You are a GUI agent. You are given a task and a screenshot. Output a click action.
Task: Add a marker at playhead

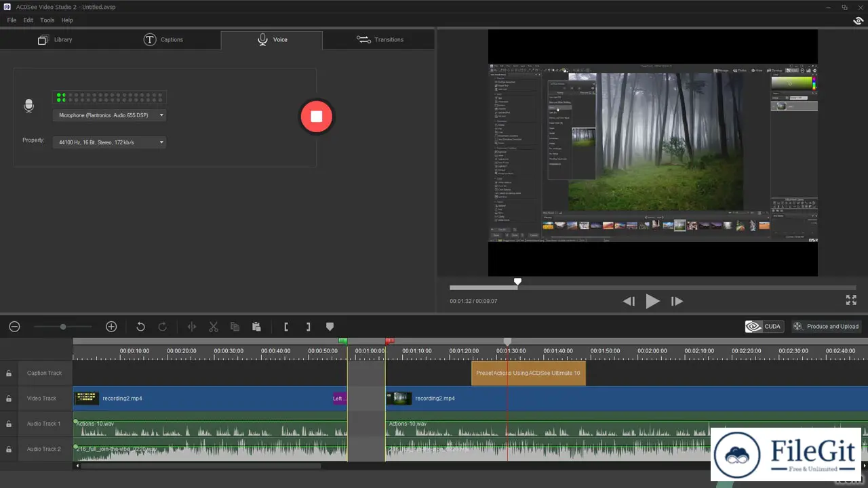(x=330, y=327)
